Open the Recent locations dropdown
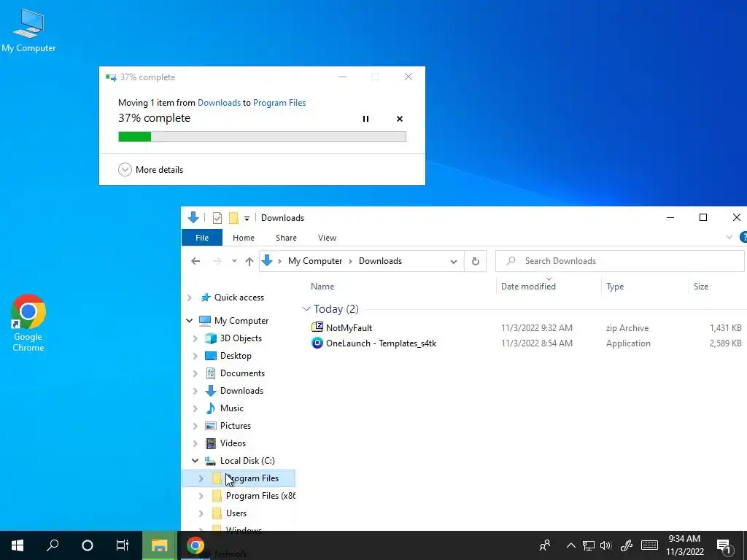Image resolution: width=747 pixels, height=560 pixels. click(x=234, y=261)
